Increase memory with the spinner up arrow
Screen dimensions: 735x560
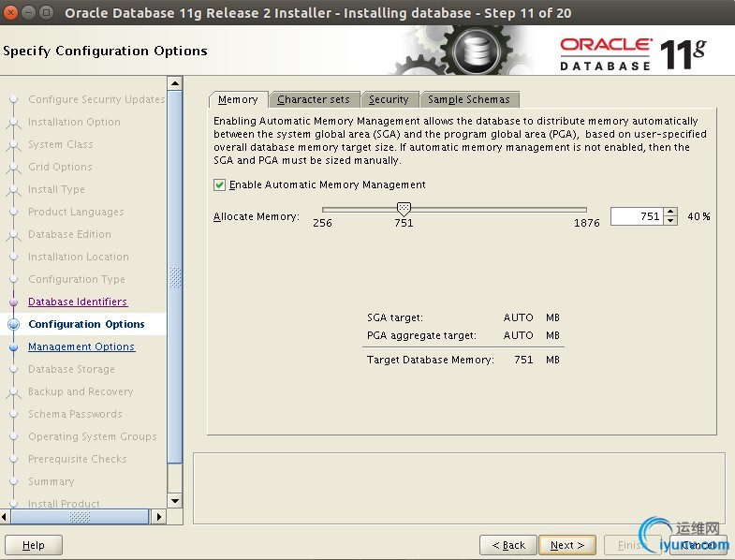tap(670, 212)
